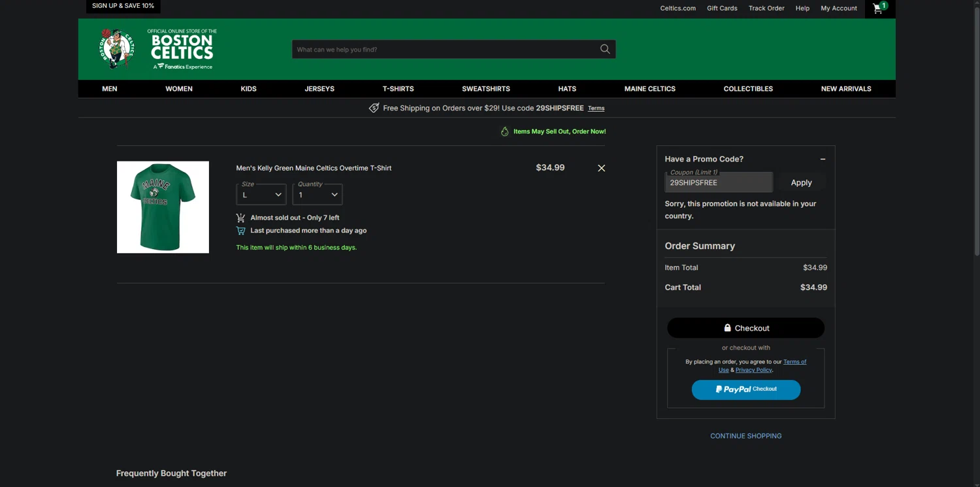Image resolution: width=980 pixels, height=487 pixels.
Task: Click SIGN UP & SAVE 10% banner
Action: [123, 6]
